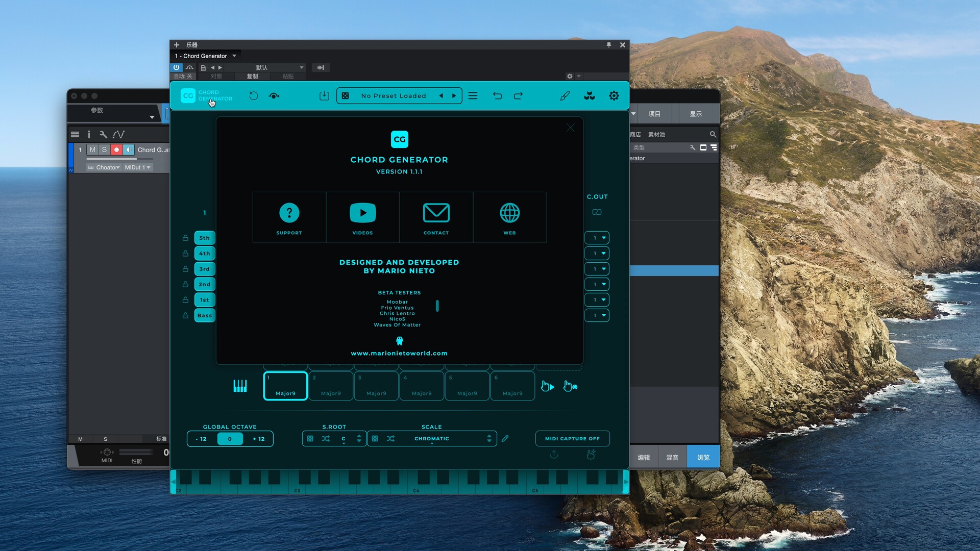Click the reset circular arrow icon

coord(253,95)
